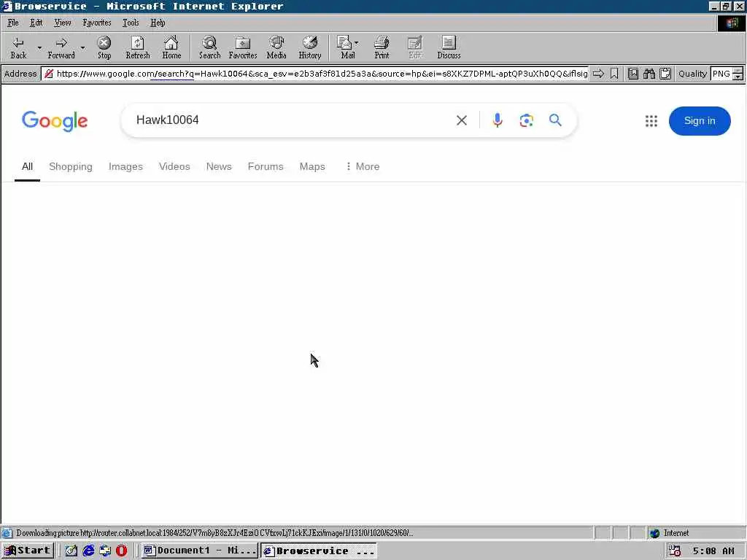Click the binoculars find icon
Screen dimensions: 747x560
tap(649, 74)
